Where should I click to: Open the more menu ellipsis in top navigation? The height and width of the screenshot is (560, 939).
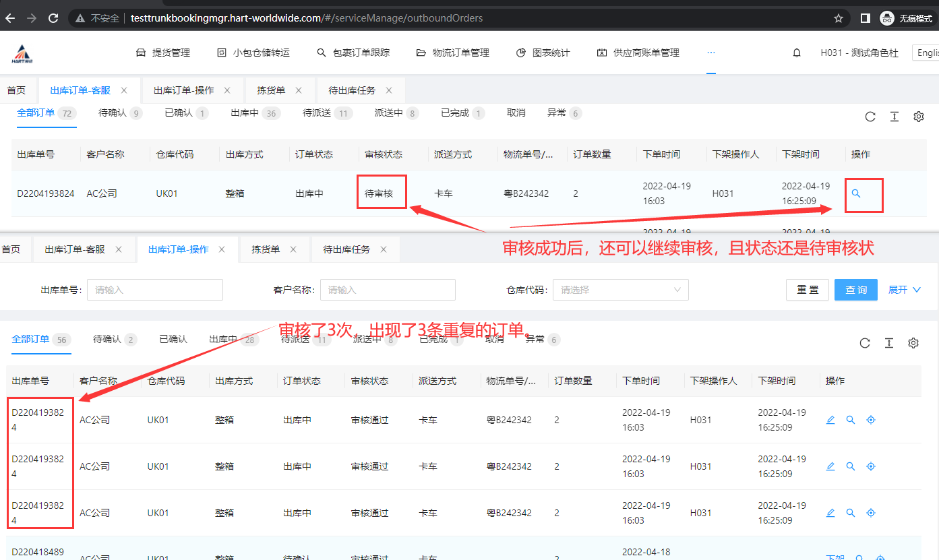tap(710, 53)
